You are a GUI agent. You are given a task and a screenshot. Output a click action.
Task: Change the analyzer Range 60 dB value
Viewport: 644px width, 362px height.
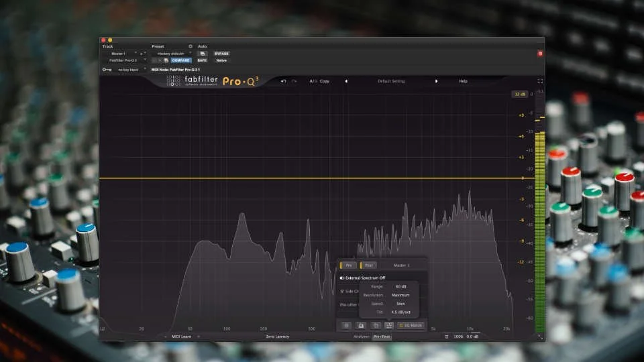400,286
